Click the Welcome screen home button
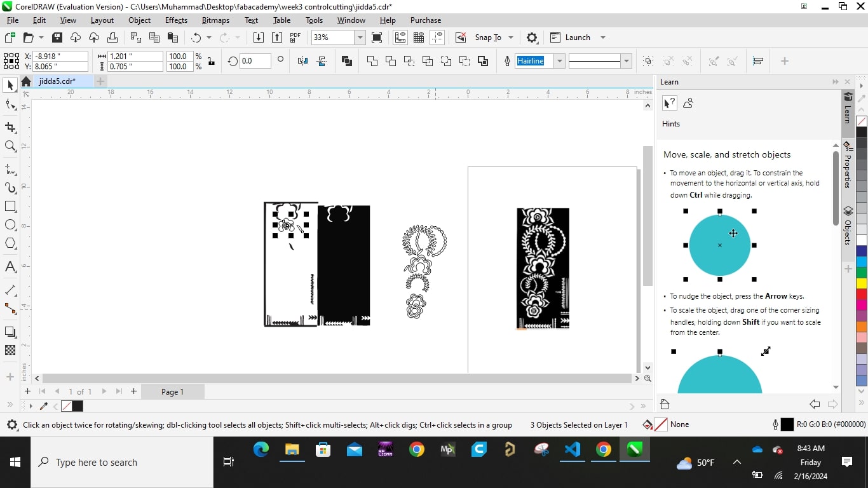 (26, 81)
